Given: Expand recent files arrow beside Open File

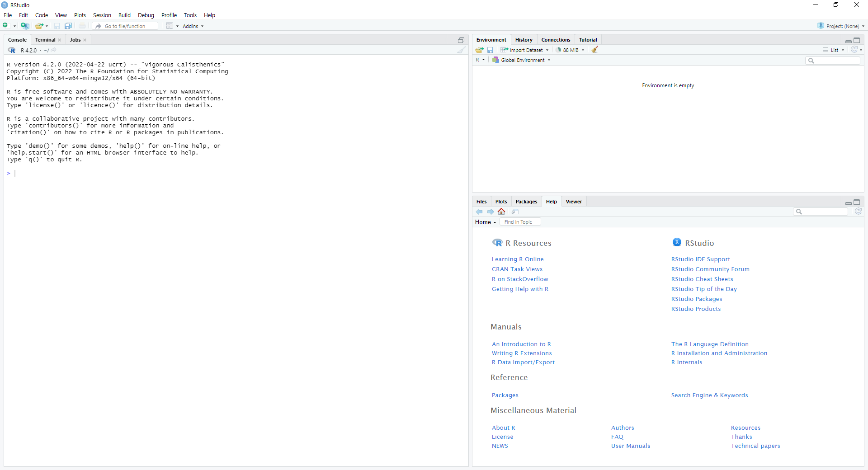Looking at the screenshot, I should (47, 26).
